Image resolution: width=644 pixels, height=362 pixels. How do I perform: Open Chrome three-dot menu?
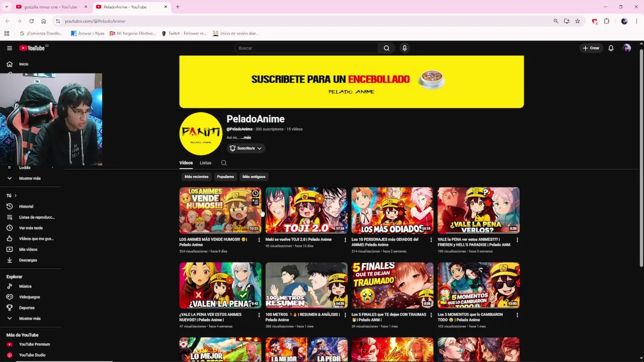click(x=637, y=21)
